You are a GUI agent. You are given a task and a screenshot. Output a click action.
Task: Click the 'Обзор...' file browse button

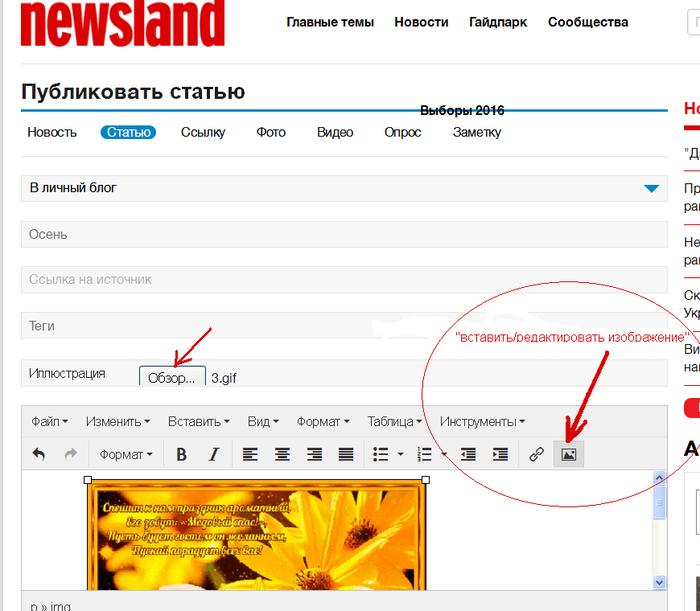click(x=172, y=378)
